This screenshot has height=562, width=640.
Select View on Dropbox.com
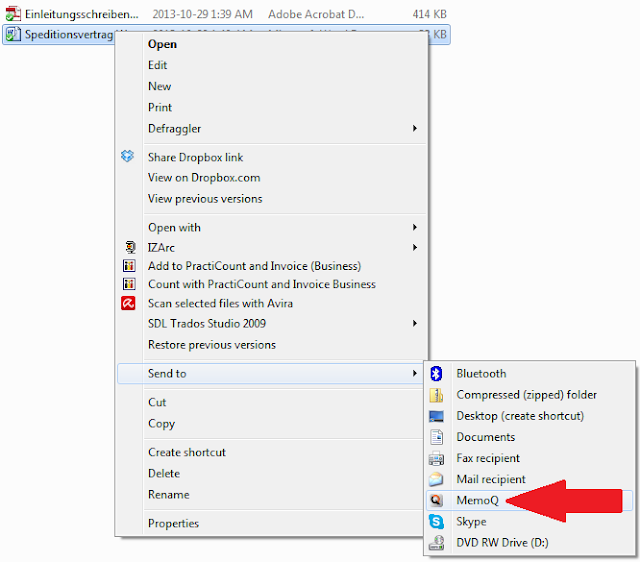[x=204, y=178]
